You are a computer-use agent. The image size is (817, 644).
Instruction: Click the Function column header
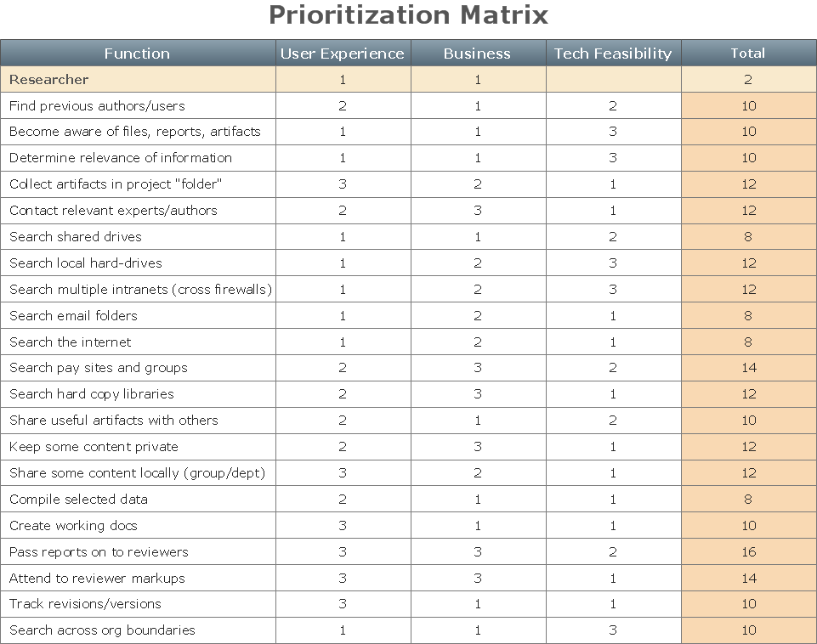tap(137, 54)
